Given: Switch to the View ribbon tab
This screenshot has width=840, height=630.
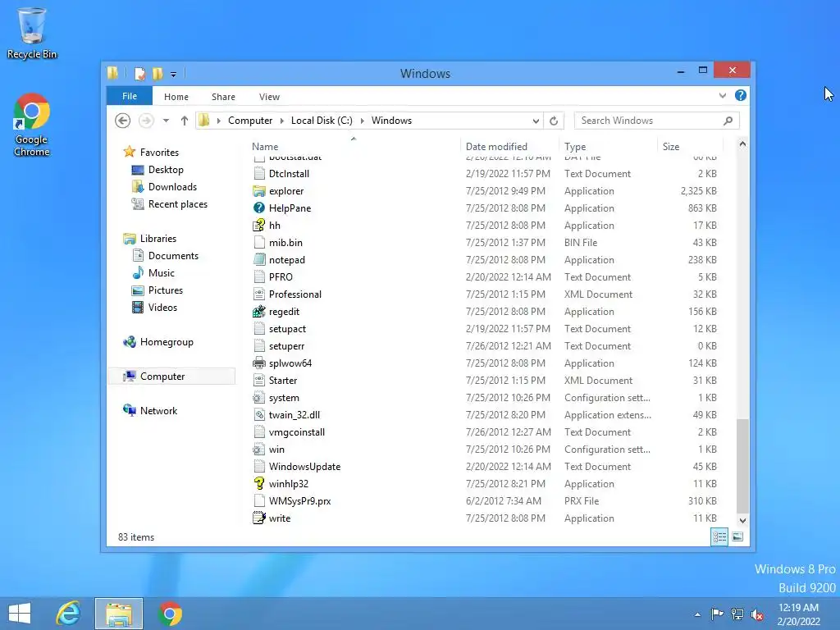Looking at the screenshot, I should point(269,97).
